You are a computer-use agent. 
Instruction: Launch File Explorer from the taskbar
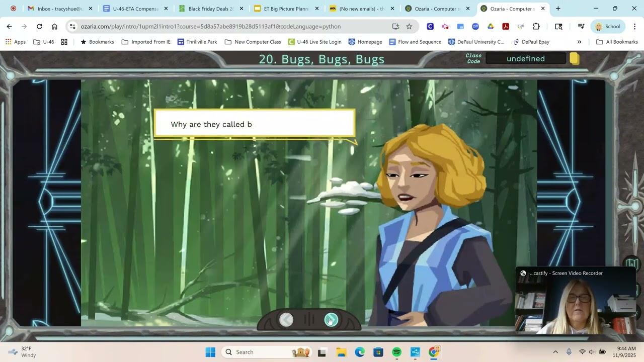tap(341, 352)
